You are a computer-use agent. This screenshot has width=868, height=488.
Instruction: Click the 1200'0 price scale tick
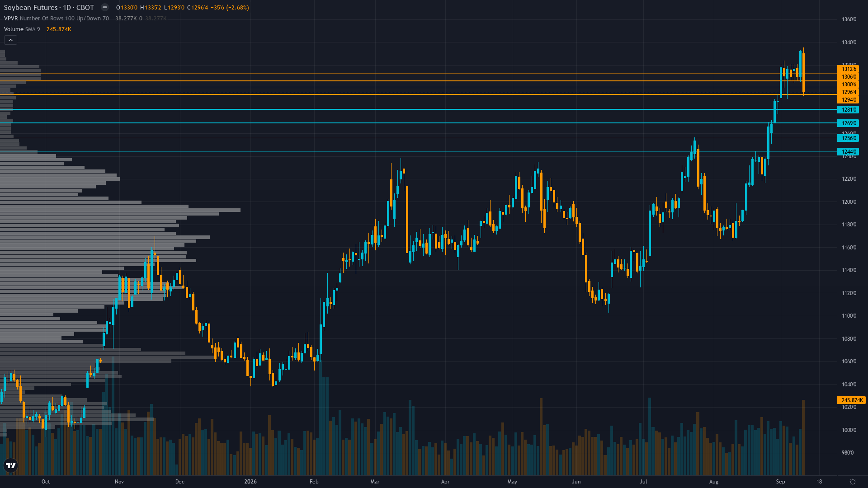pyautogui.click(x=849, y=202)
